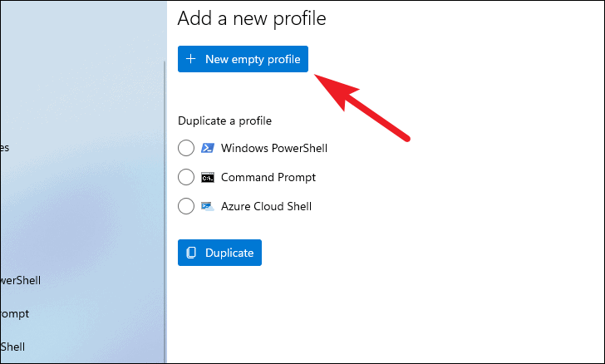Click the black Command Prompt icon
The height and width of the screenshot is (364, 605).
pyautogui.click(x=208, y=178)
